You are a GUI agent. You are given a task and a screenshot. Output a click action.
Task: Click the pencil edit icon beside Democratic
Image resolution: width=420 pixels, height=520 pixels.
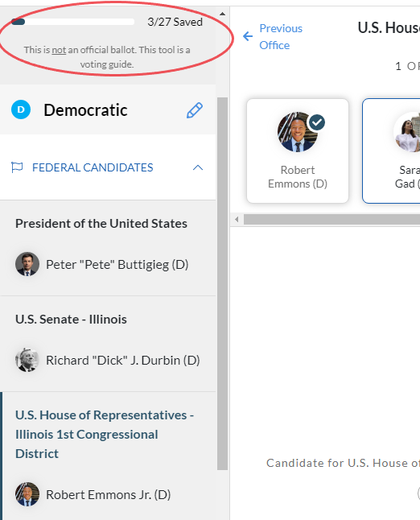[x=195, y=110]
